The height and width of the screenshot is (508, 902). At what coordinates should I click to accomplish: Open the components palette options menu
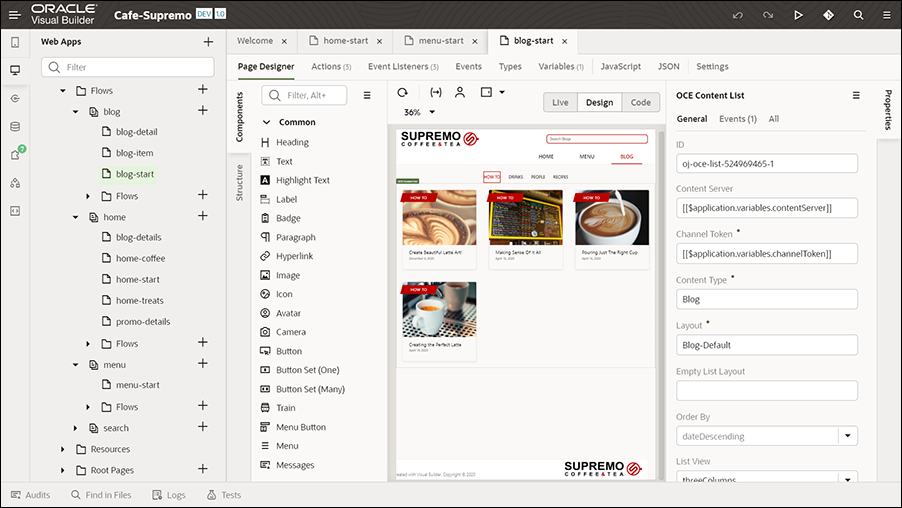[x=367, y=96]
